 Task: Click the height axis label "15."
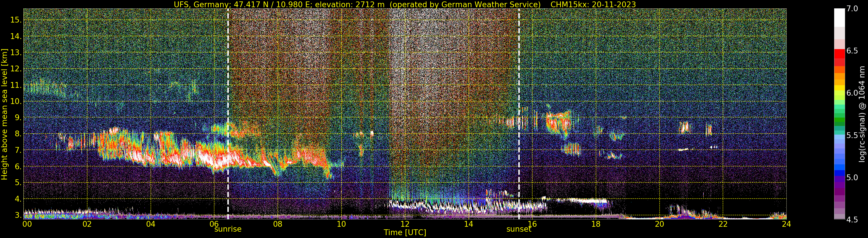(16, 20)
